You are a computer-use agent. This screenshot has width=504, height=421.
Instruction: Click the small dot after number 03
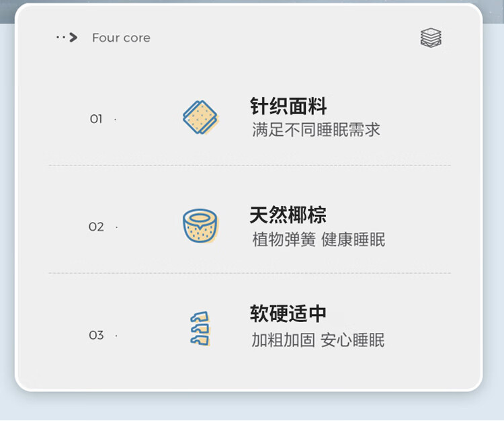pyautogui.click(x=116, y=336)
